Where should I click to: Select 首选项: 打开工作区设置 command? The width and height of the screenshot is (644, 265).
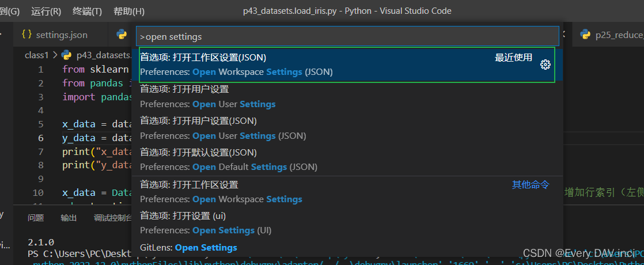[x=347, y=192]
